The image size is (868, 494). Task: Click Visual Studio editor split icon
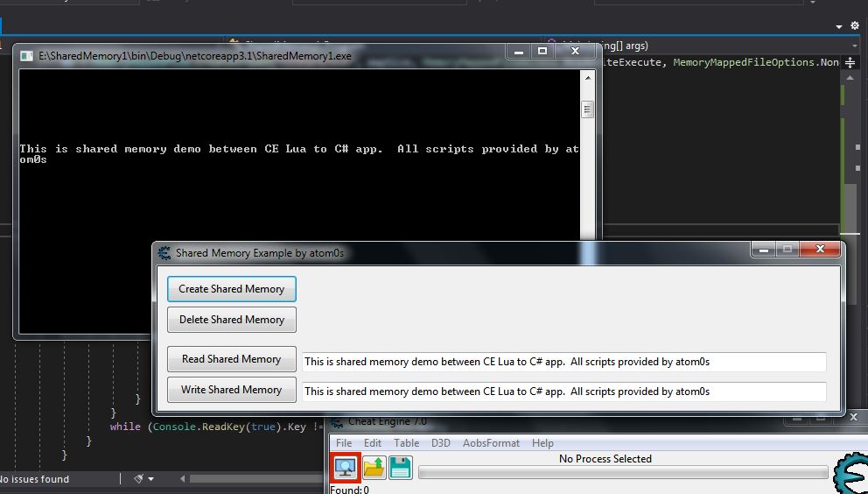pyautogui.click(x=850, y=63)
